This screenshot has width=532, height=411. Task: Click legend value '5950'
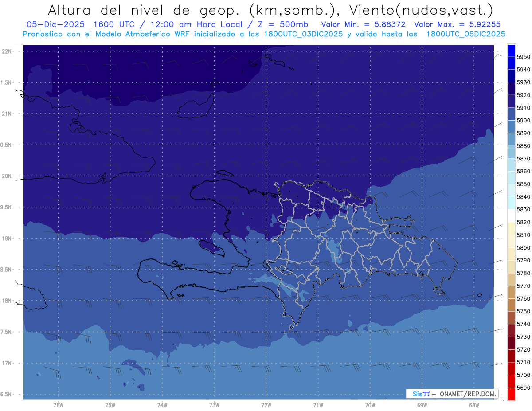(x=523, y=57)
